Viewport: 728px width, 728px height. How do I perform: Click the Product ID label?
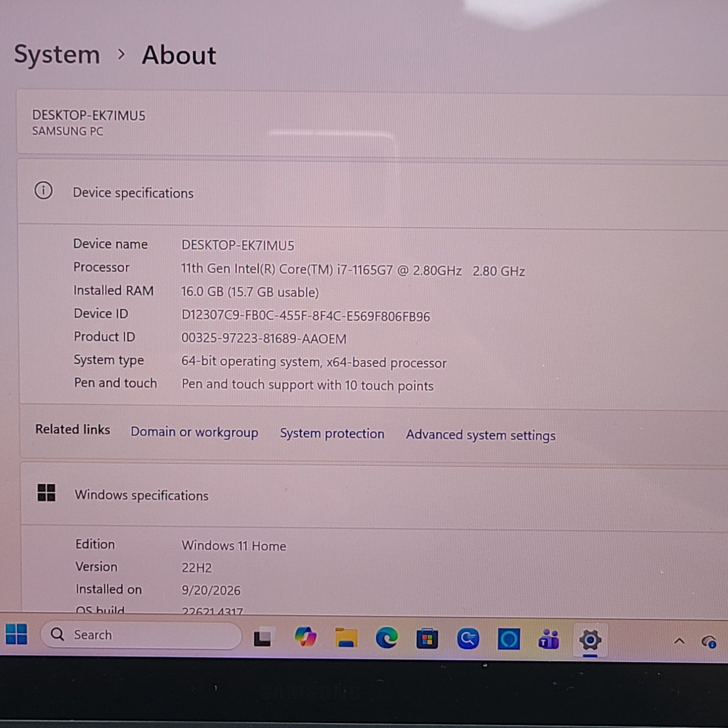click(x=104, y=337)
